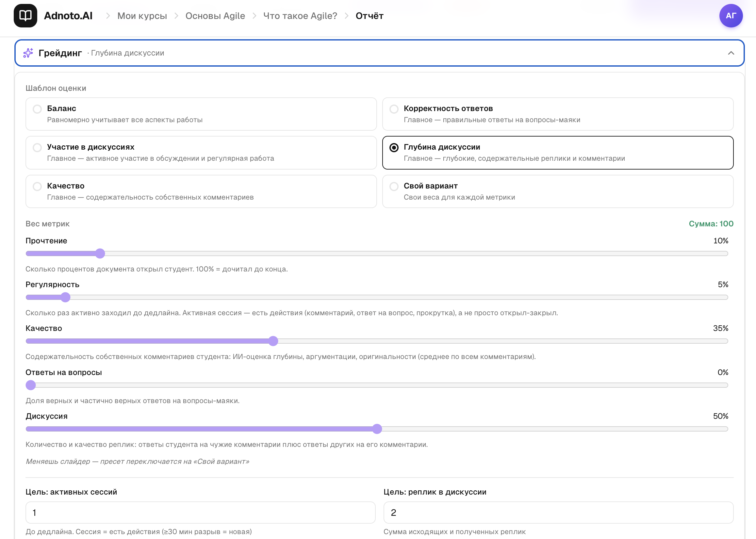Screen dimensions: 756x539
Task: Click the 10% value for Прочтение
Action: point(720,241)
